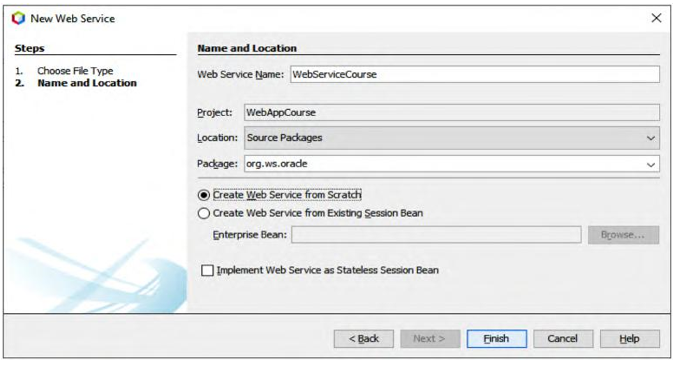Image resolution: width=676 pixels, height=365 pixels.
Task: Select the Choose File Type step
Action: pyautogui.click(x=75, y=71)
